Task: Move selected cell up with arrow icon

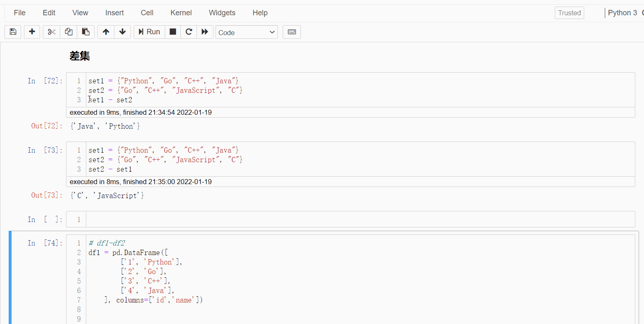Action: click(x=106, y=32)
